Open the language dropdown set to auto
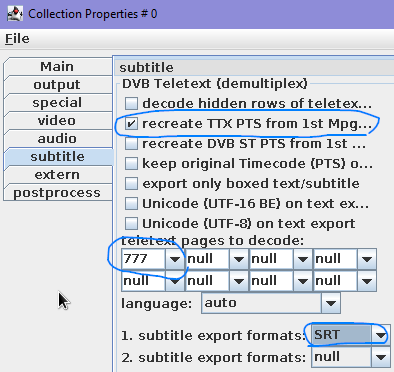Viewport: 394px width, 372px height. 331,303
